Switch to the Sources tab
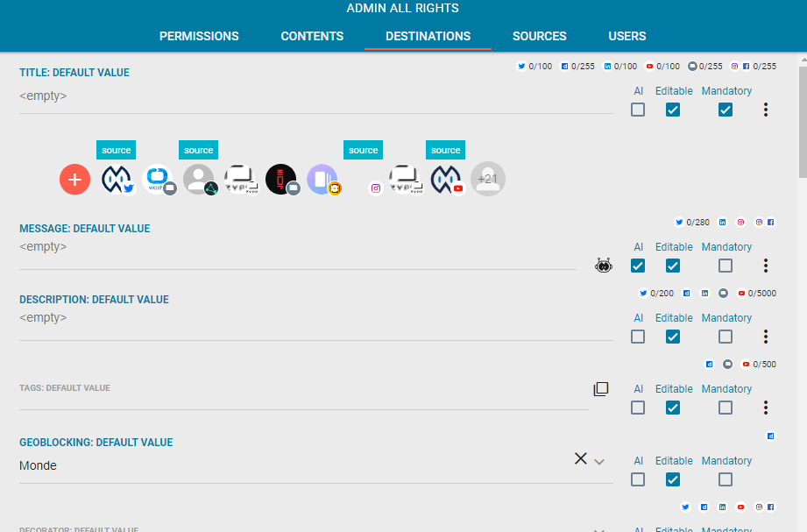807x532 pixels. coord(539,36)
